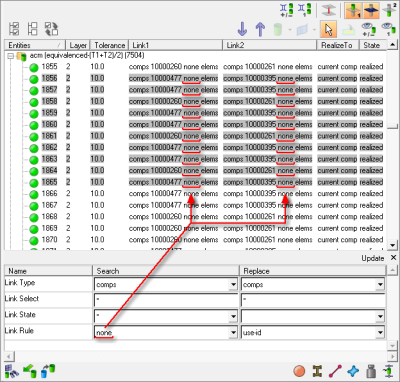
Task: Click Link1 cell of connector 1857
Action: 173,90
